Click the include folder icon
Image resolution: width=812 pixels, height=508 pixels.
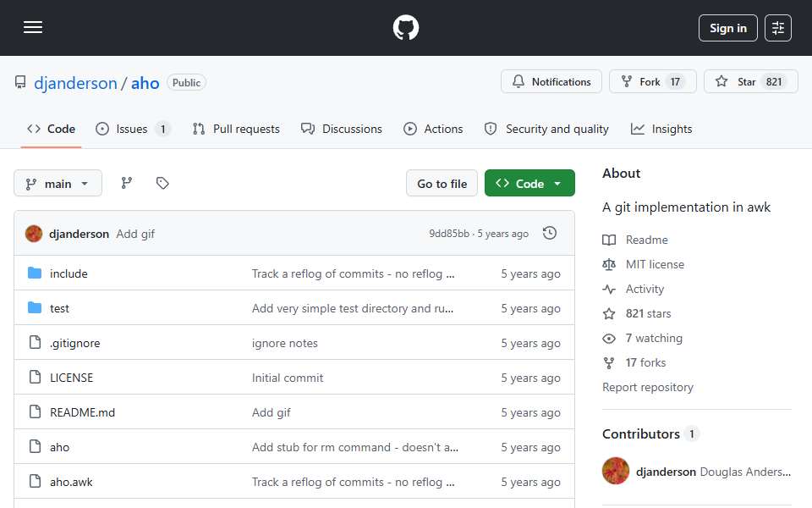35,273
